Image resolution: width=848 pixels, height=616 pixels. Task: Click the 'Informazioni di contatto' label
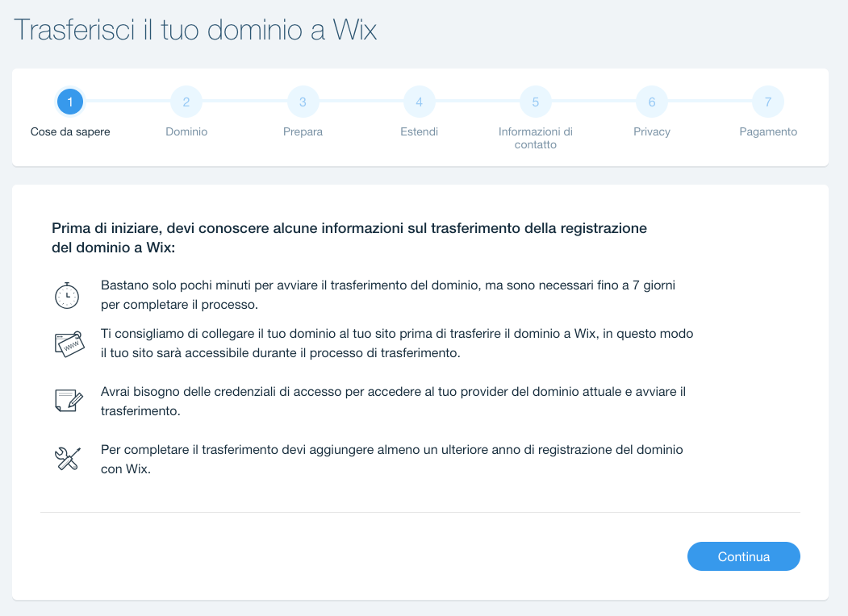pyautogui.click(x=536, y=138)
